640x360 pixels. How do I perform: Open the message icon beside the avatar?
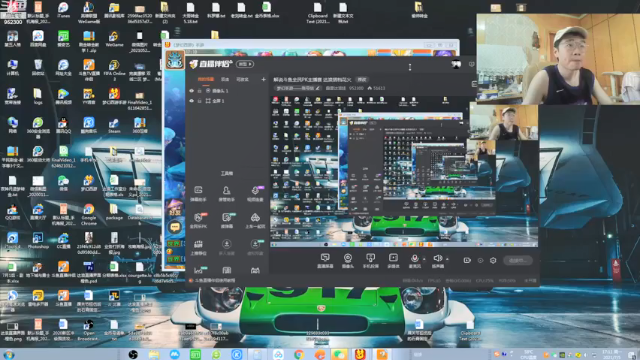tap(472, 64)
